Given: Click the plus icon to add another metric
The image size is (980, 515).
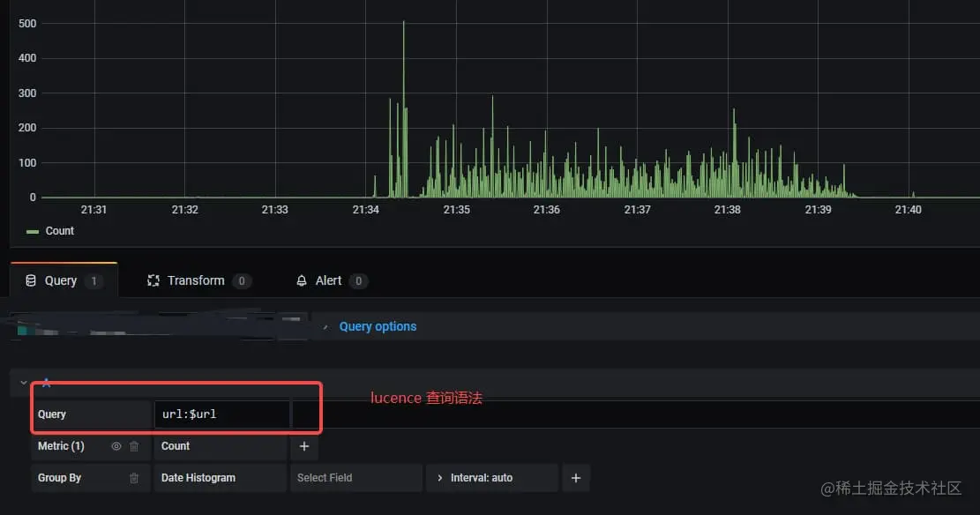Looking at the screenshot, I should [303, 447].
